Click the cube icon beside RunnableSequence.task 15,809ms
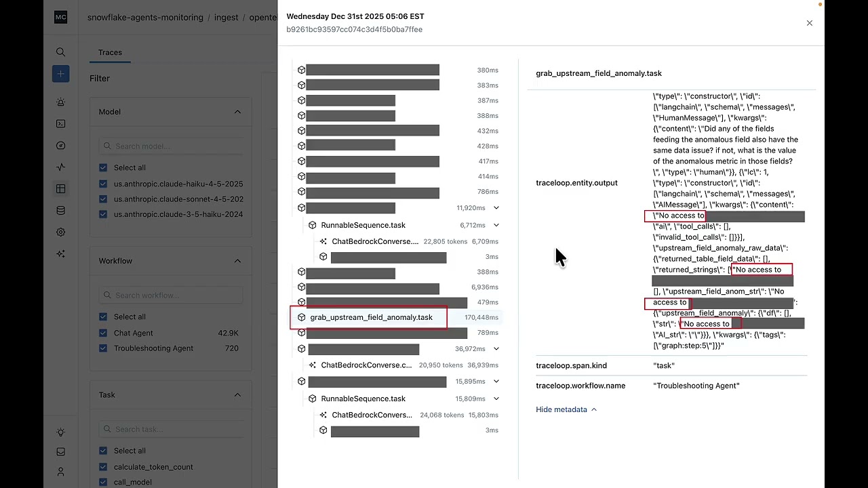 click(x=313, y=399)
